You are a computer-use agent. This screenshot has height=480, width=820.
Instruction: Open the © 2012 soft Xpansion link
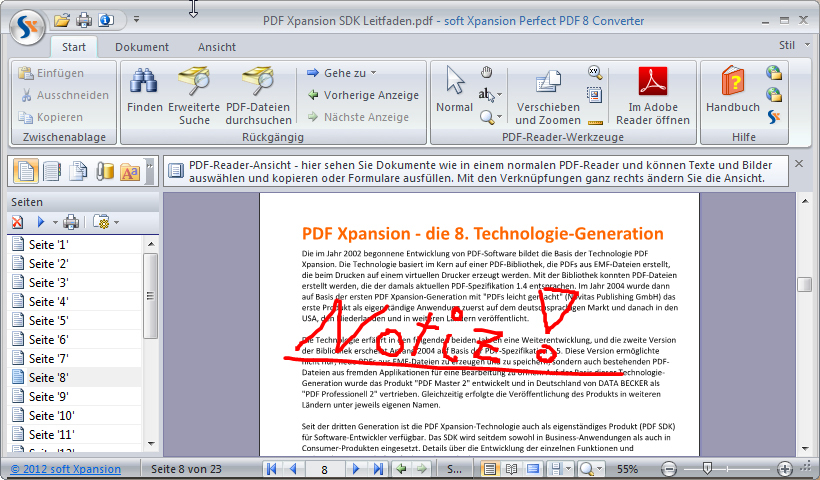(66, 469)
